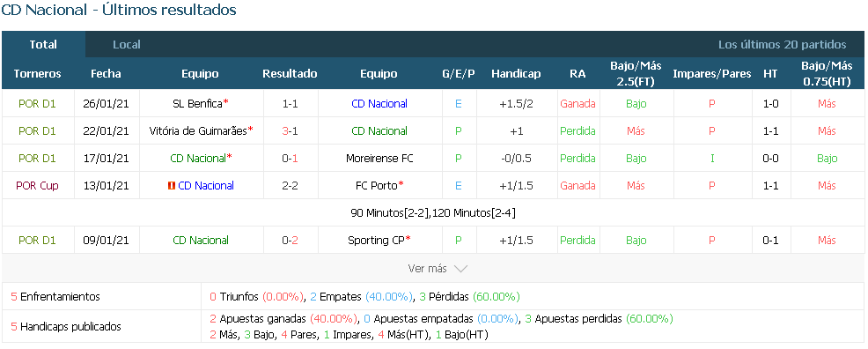
Task: Switch to the Local tab
Action: [x=127, y=45]
